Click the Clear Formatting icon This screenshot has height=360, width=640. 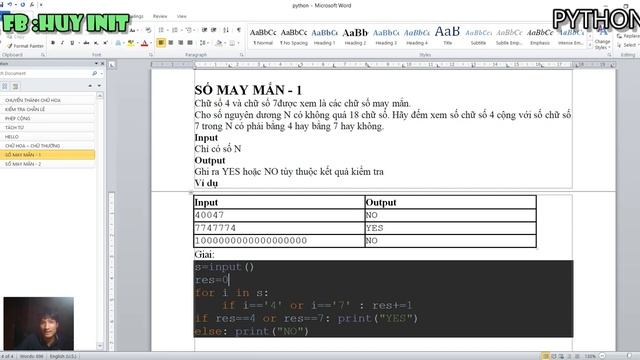pyautogui.click(x=148, y=30)
